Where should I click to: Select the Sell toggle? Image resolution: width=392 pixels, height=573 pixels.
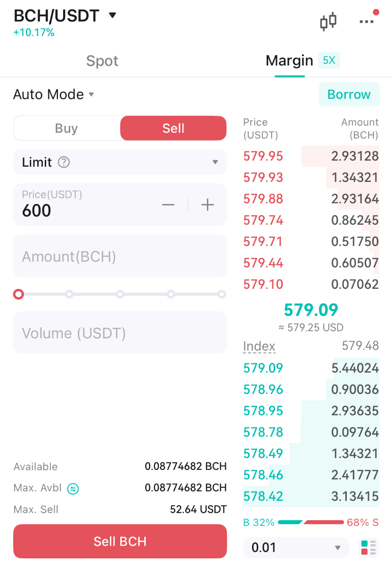pyautogui.click(x=173, y=128)
